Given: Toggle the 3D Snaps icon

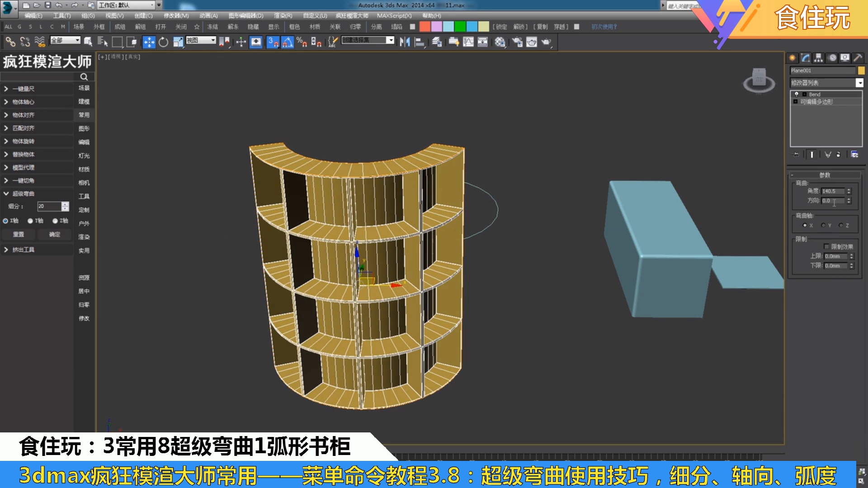Looking at the screenshot, I should click(x=273, y=42).
